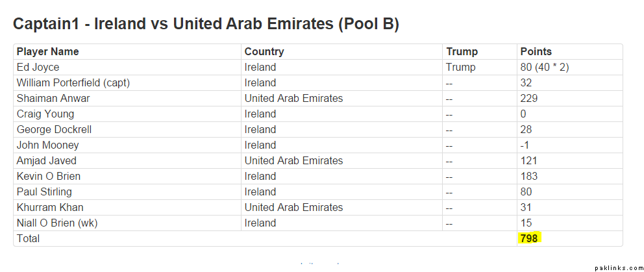Select Amjad Javed's name cell
Image resolution: width=644 pixels, height=272 pixels.
(46, 161)
